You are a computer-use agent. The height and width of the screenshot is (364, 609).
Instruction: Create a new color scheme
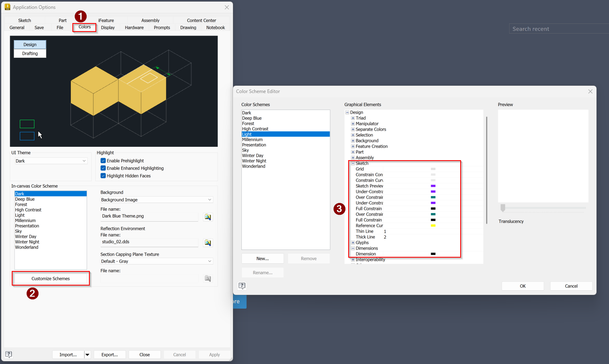(x=262, y=258)
